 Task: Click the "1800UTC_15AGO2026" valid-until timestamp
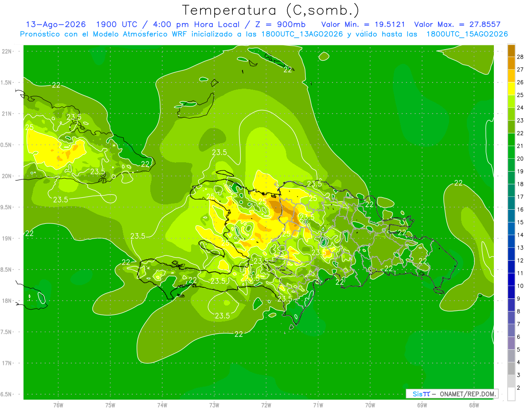pyautogui.click(x=467, y=34)
